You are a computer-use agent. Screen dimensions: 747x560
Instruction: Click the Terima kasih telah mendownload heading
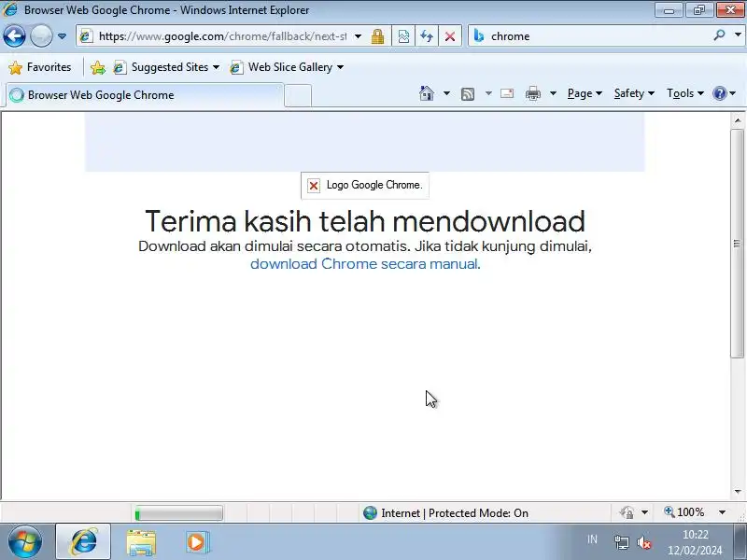365,221
